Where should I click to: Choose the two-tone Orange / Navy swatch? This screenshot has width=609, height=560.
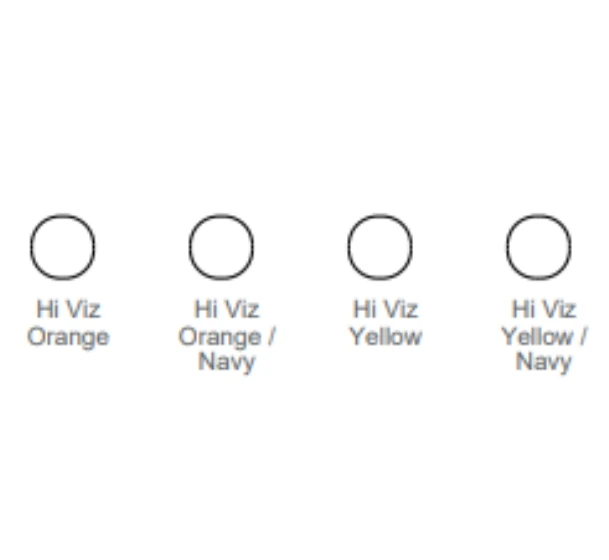point(221,247)
